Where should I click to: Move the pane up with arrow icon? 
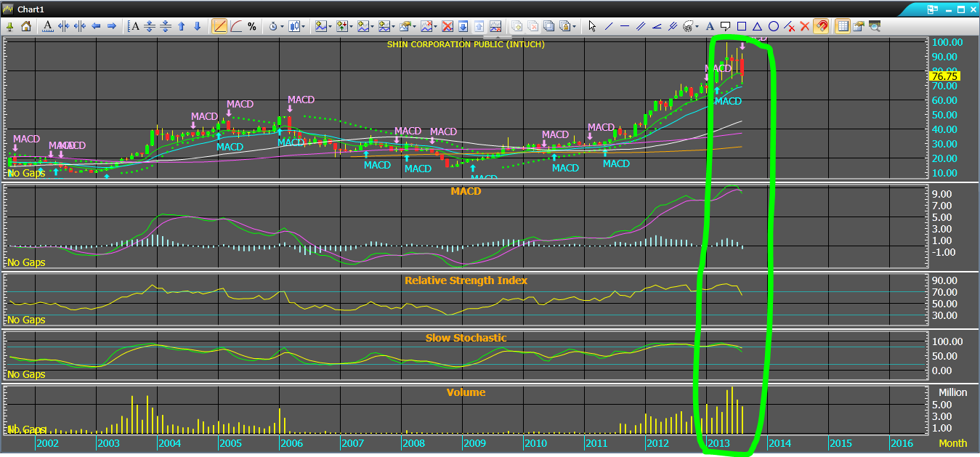point(479,26)
